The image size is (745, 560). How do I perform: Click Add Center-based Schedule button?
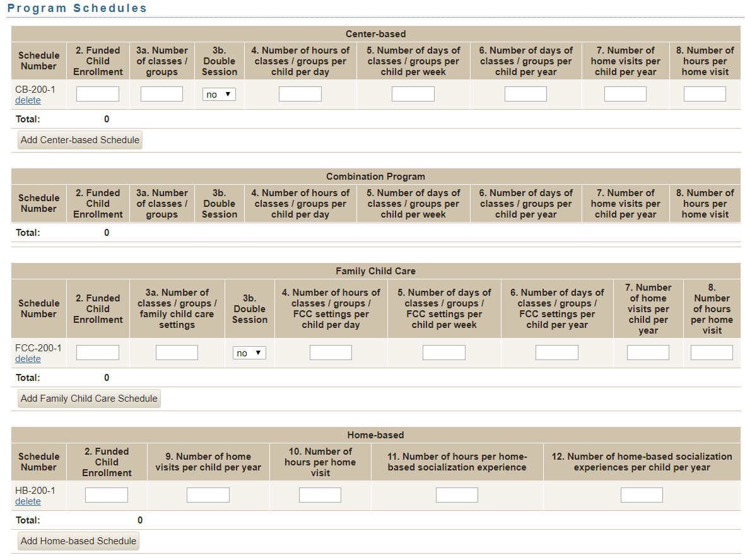click(x=80, y=140)
